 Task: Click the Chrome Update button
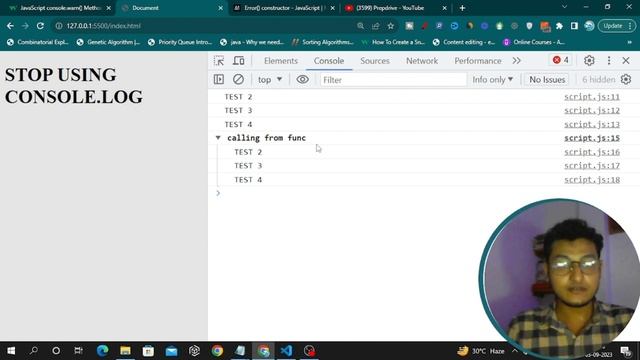coord(617,26)
